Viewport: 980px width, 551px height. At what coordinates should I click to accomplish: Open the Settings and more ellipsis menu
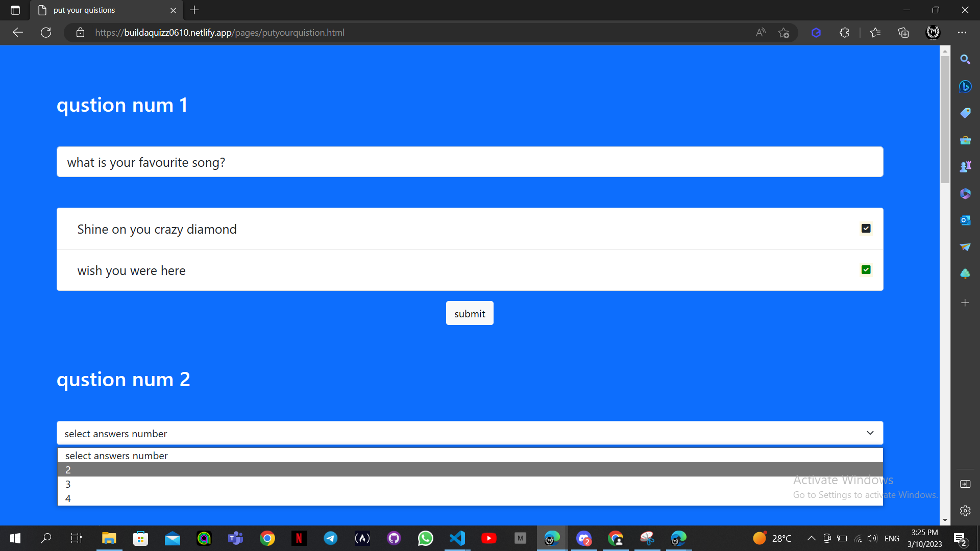pyautogui.click(x=962, y=33)
